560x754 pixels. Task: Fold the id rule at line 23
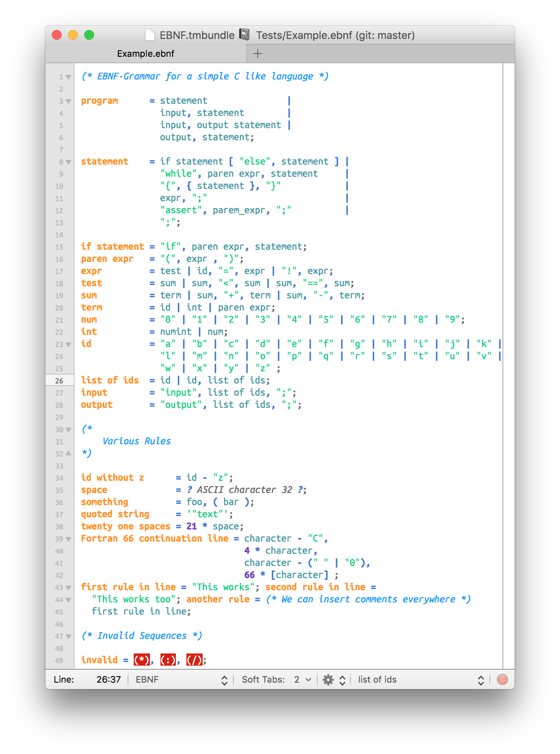pos(68,345)
